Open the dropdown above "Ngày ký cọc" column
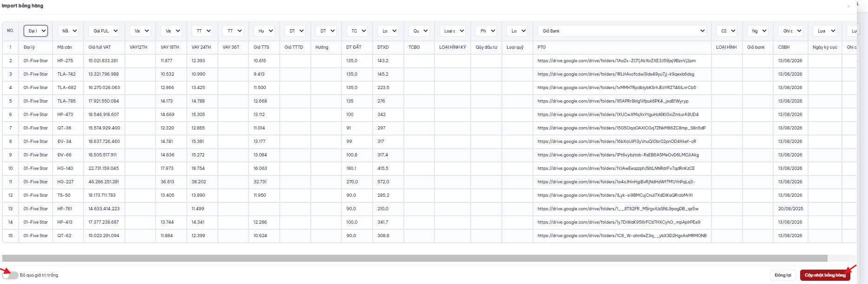Screen dimensions: 868x284 825,31
